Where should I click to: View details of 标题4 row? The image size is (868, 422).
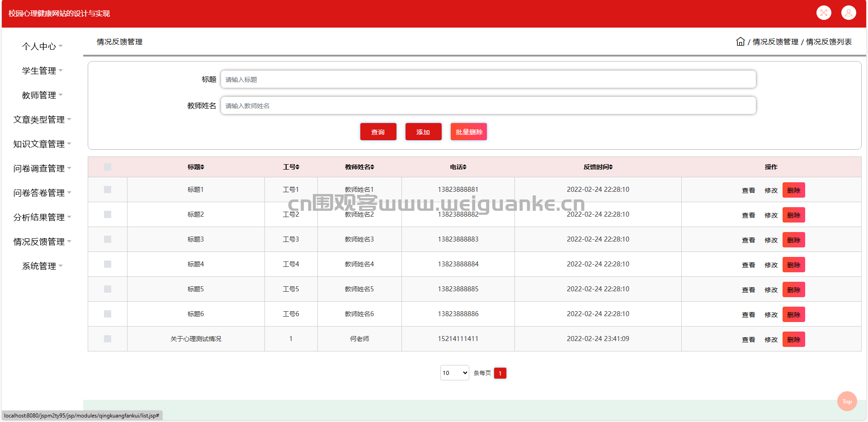tap(749, 265)
